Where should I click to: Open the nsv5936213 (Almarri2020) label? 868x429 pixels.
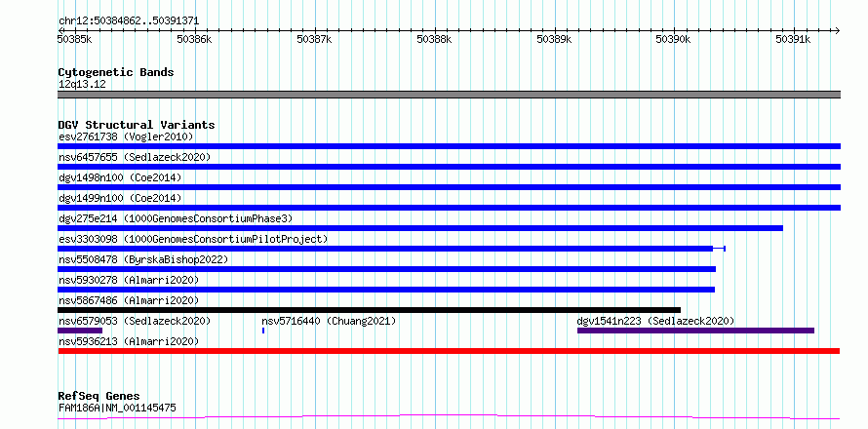(x=129, y=341)
